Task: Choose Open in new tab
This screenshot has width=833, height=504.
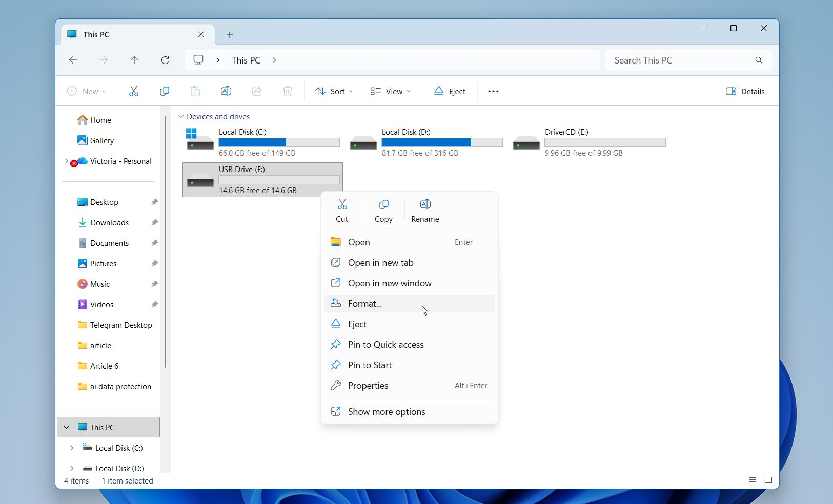Action: point(410,263)
